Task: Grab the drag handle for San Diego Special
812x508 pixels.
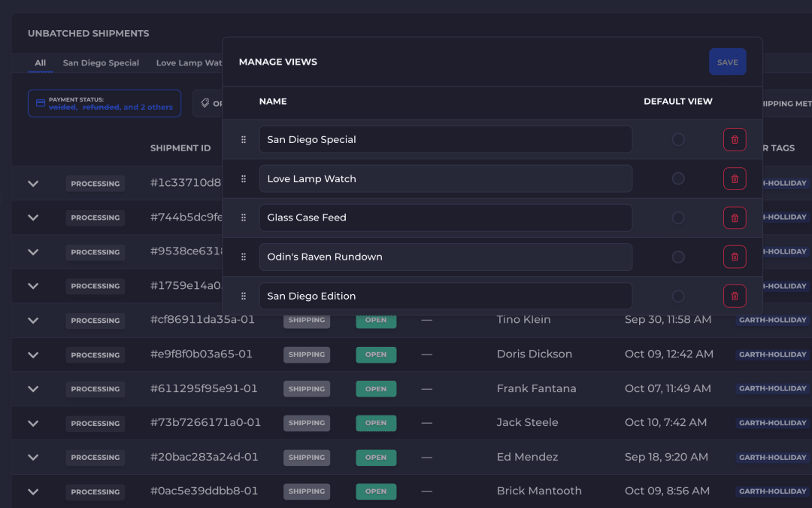Action: (244, 139)
